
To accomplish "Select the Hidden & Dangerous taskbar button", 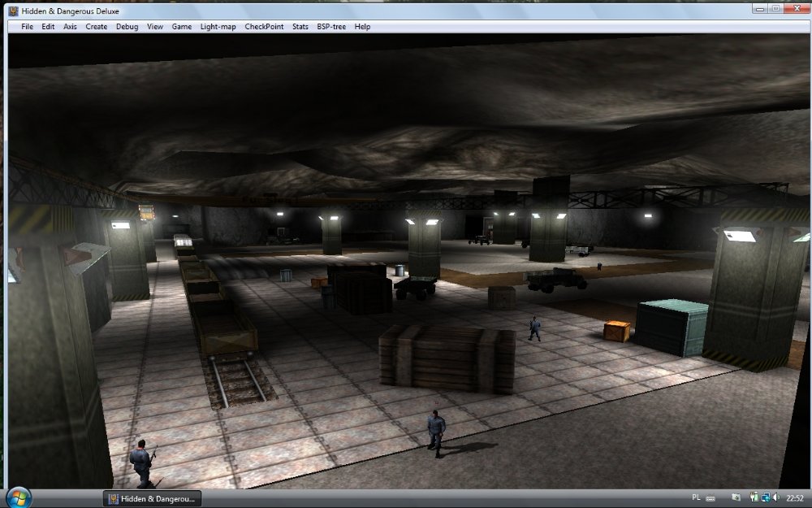I will (x=152, y=499).
